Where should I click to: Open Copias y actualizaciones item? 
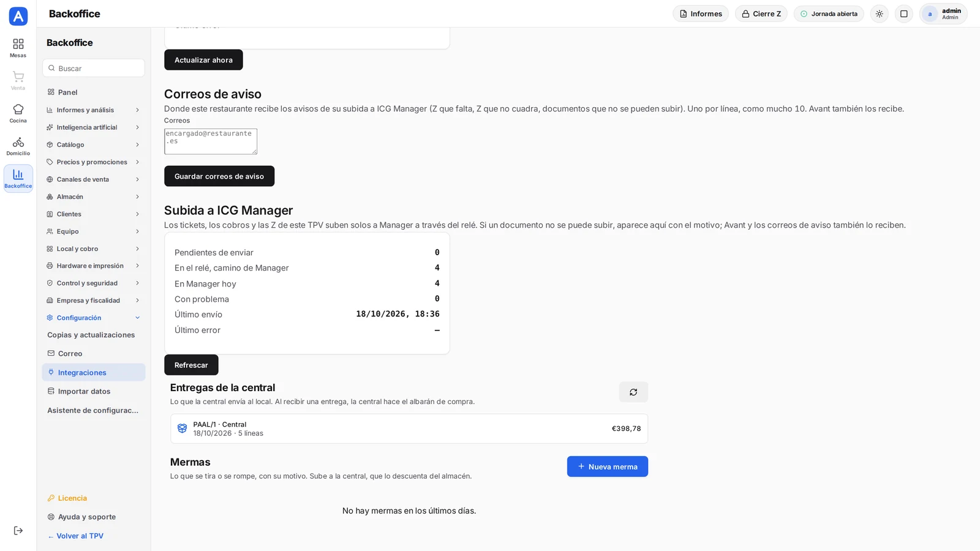click(94, 335)
